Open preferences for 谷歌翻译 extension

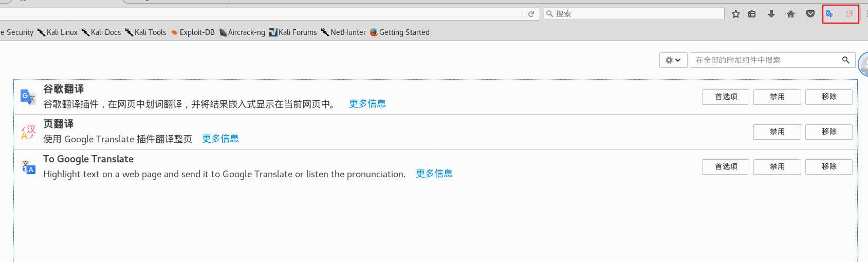pos(726,97)
